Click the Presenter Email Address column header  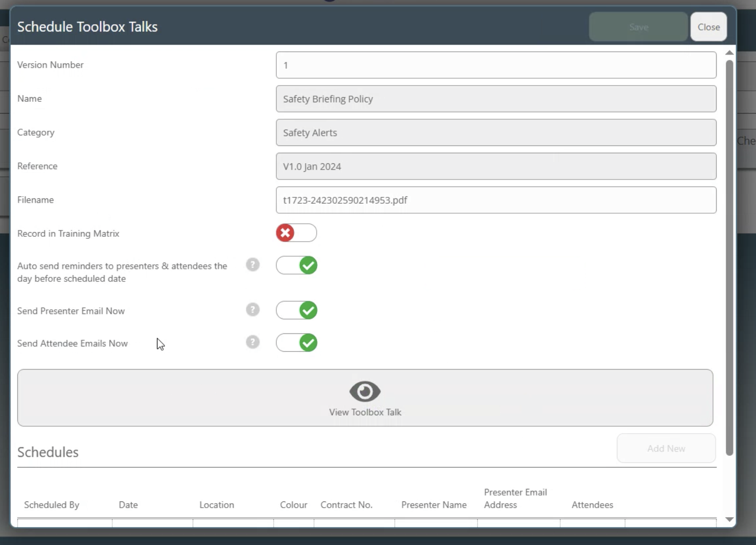(516, 498)
